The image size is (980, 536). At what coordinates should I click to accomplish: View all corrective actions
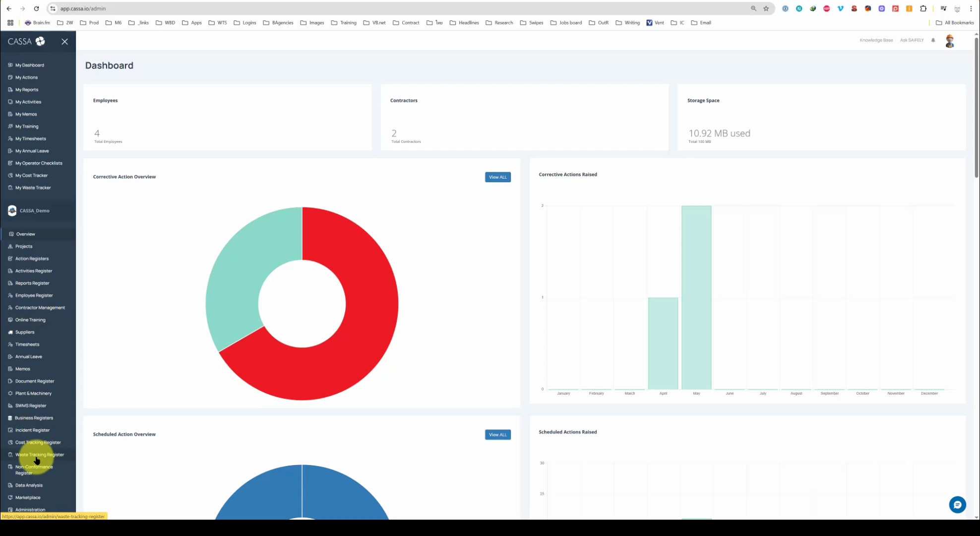(497, 177)
